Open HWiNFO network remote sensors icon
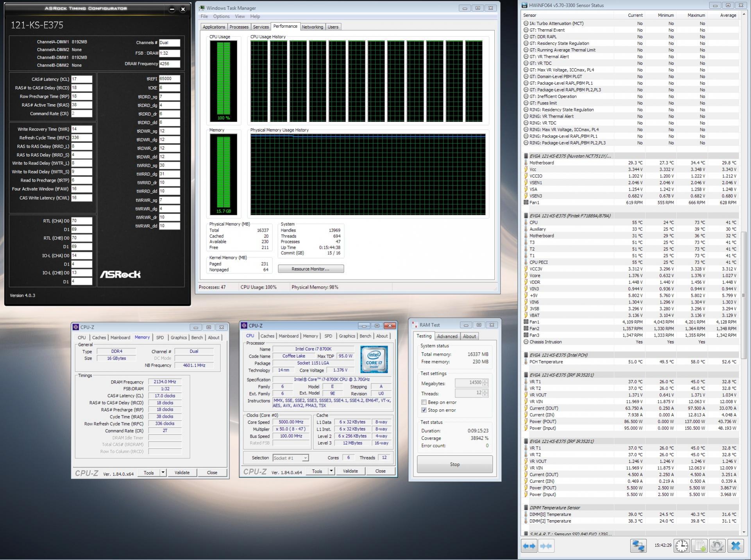 638,546
